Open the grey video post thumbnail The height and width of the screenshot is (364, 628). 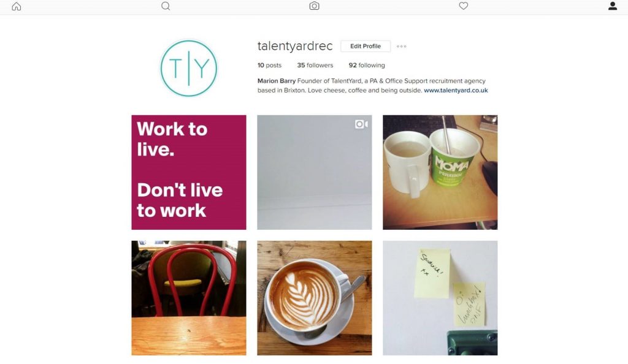[x=315, y=172]
